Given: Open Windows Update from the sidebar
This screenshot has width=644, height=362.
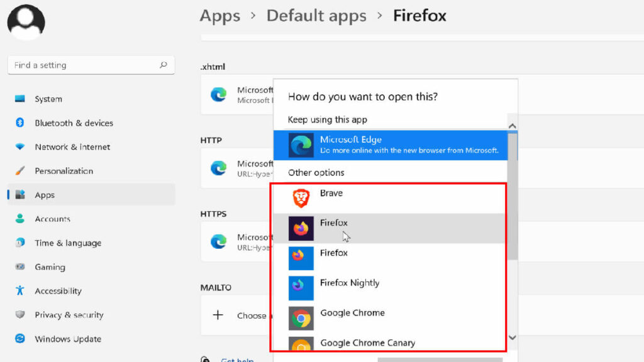Looking at the screenshot, I should 68,339.
